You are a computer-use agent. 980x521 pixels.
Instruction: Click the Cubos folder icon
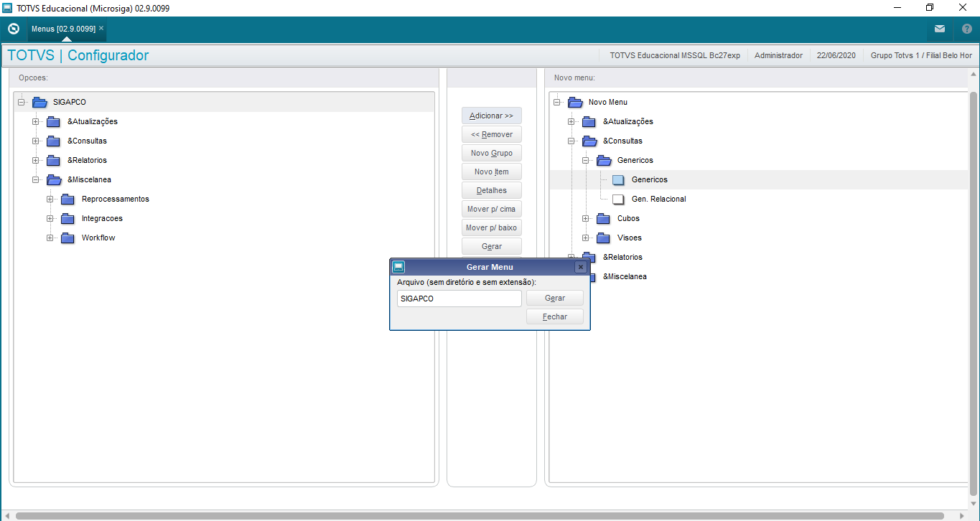click(x=604, y=218)
